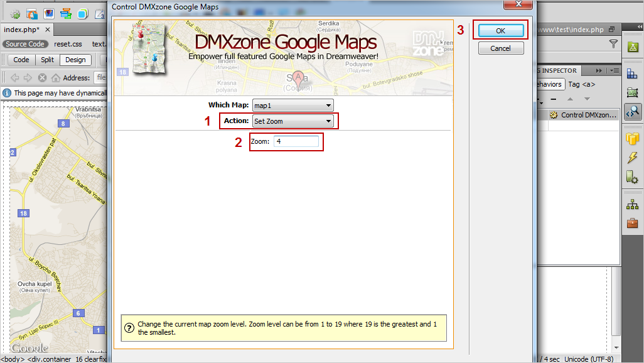Click the filter funnel icon

[613, 44]
